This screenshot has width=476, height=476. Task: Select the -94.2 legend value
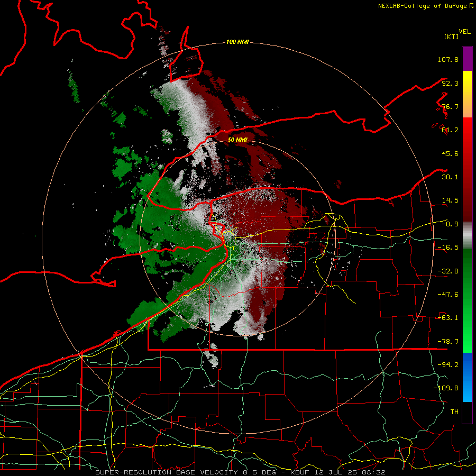[x=448, y=364]
